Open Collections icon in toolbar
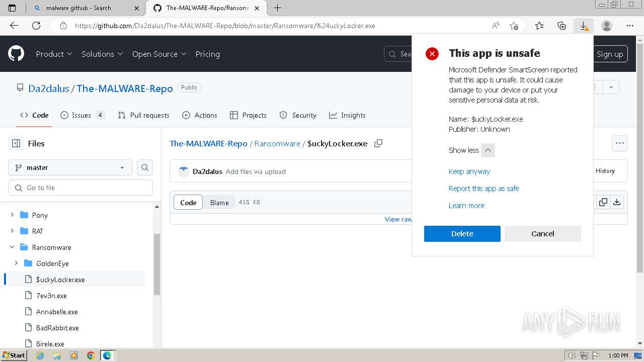644x362 pixels. tap(561, 26)
